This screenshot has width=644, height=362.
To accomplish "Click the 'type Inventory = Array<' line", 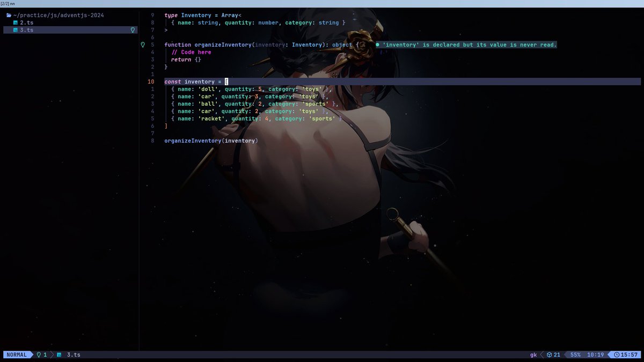I will click(x=203, y=15).
